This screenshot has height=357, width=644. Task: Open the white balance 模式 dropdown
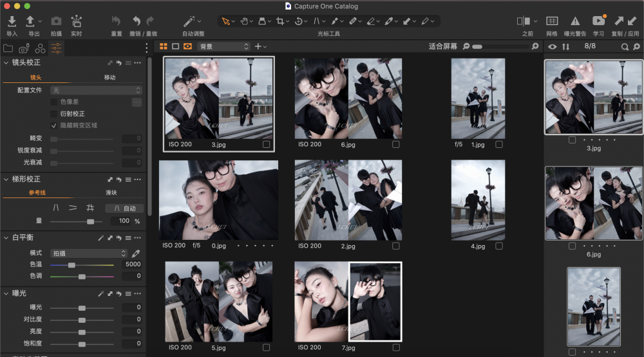tap(89, 253)
